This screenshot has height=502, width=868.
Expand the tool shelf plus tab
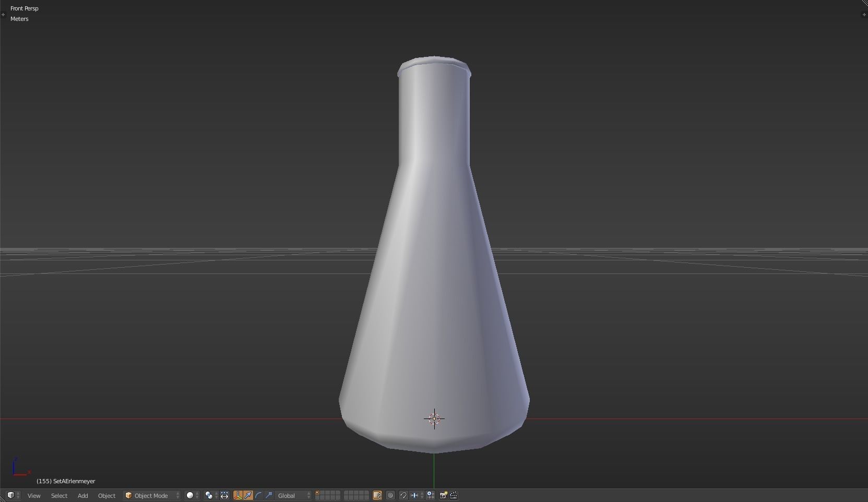[x=3, y=15]
